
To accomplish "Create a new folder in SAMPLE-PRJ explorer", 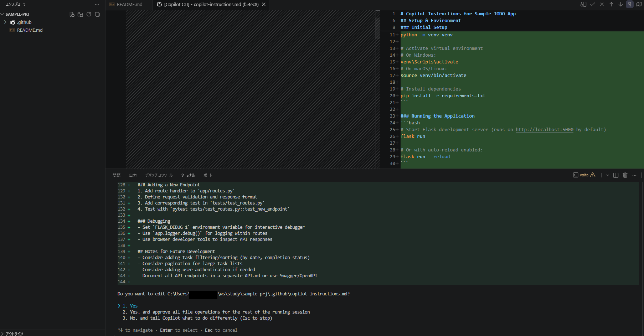I will 80,14.
